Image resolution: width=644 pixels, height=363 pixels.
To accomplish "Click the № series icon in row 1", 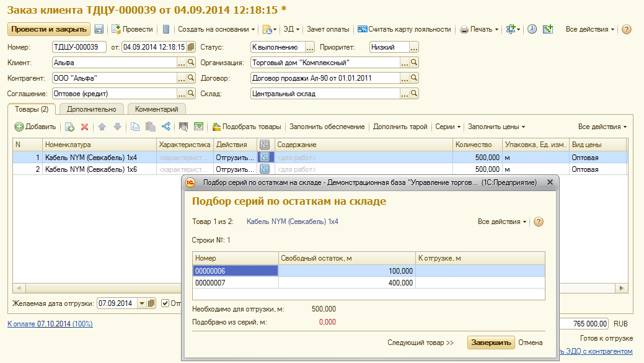I will tap(265, 158).
